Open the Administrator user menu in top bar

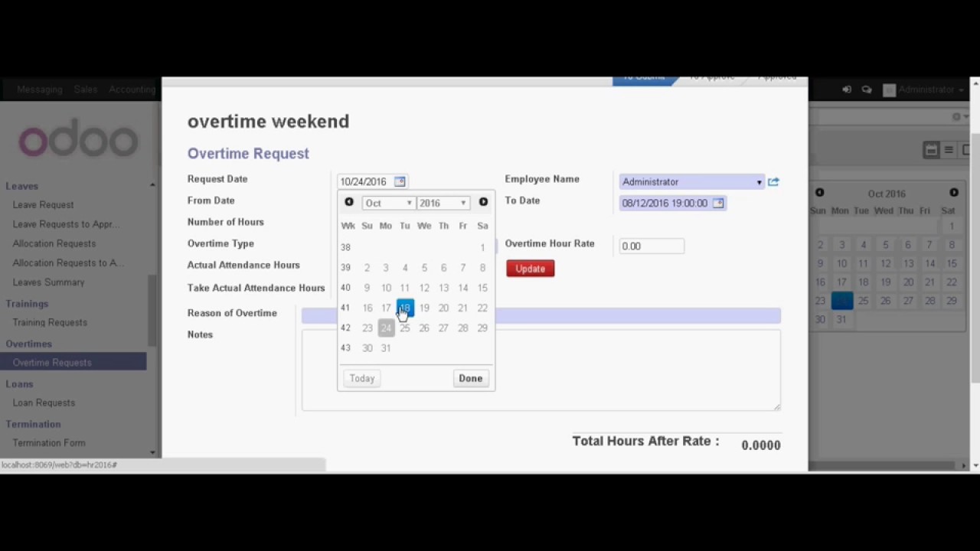tap(923, 90)
